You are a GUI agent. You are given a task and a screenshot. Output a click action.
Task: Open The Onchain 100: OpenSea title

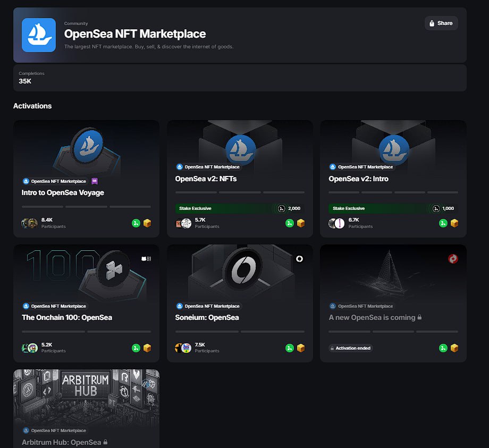67,317
